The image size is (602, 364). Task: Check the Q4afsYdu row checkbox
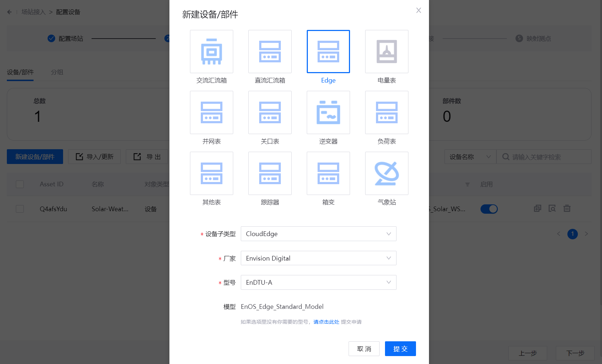[20, 209]
